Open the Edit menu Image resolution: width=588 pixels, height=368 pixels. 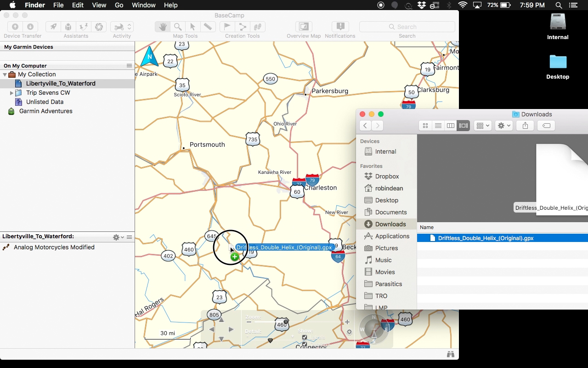coord(78,5)
